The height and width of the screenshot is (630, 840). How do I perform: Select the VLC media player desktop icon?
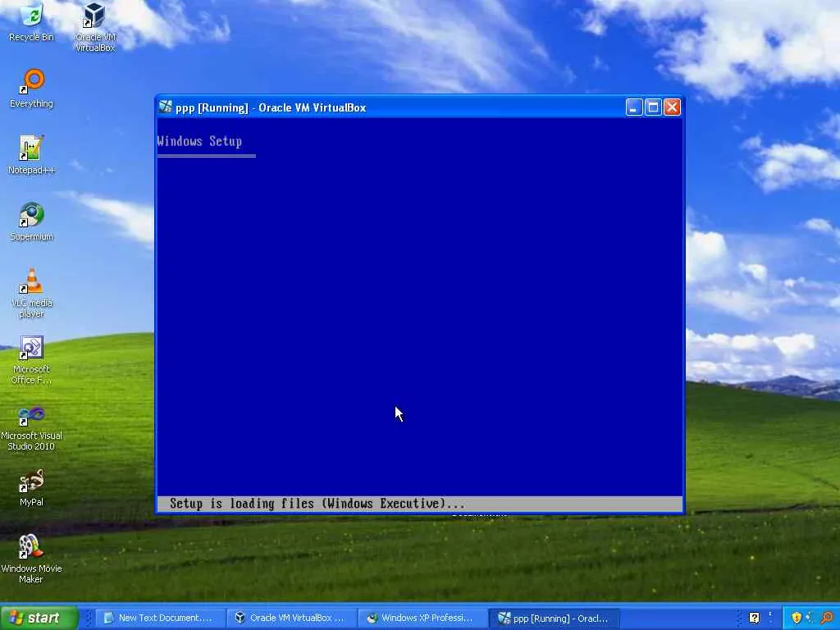coord(31,293)
